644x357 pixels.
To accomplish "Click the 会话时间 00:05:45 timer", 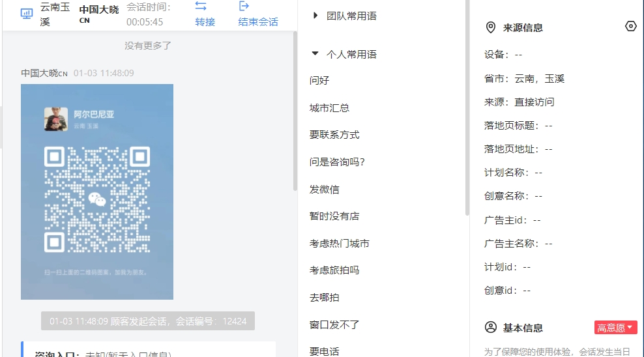I will 148,14.
